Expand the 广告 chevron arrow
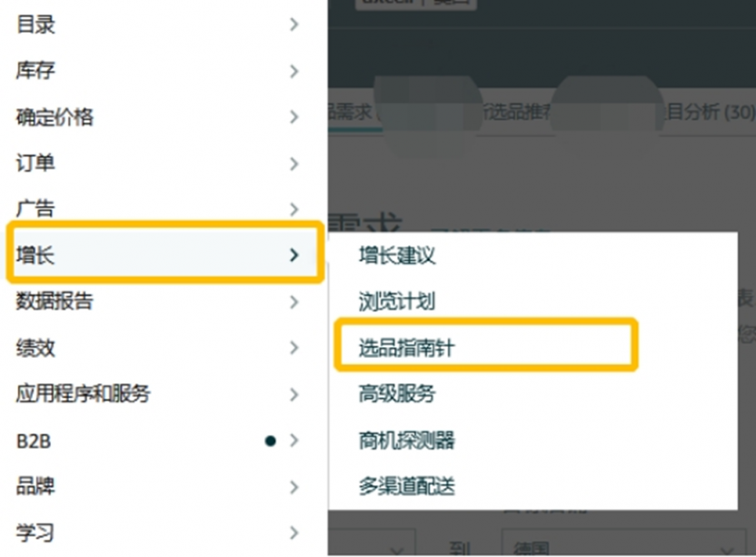 coord(294,209)
